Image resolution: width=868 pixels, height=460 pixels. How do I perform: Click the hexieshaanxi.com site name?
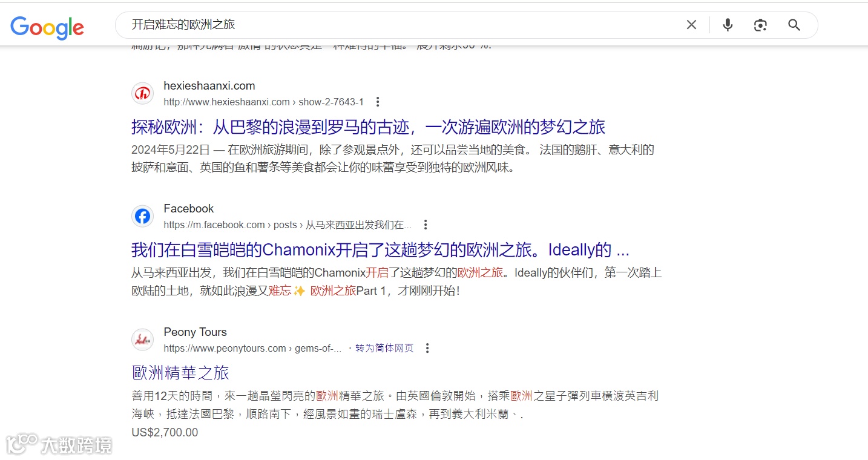[x=209, y=86]
